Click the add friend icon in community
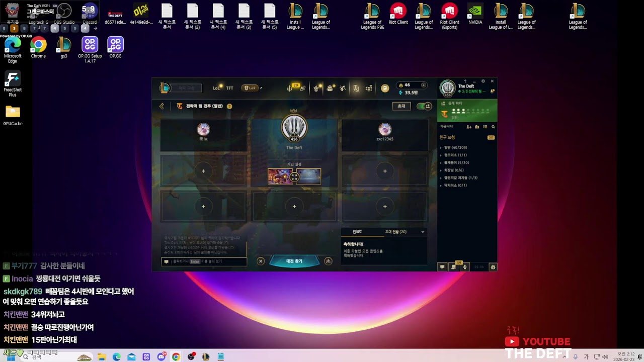The image size is (644, 362). click(469, 127)
